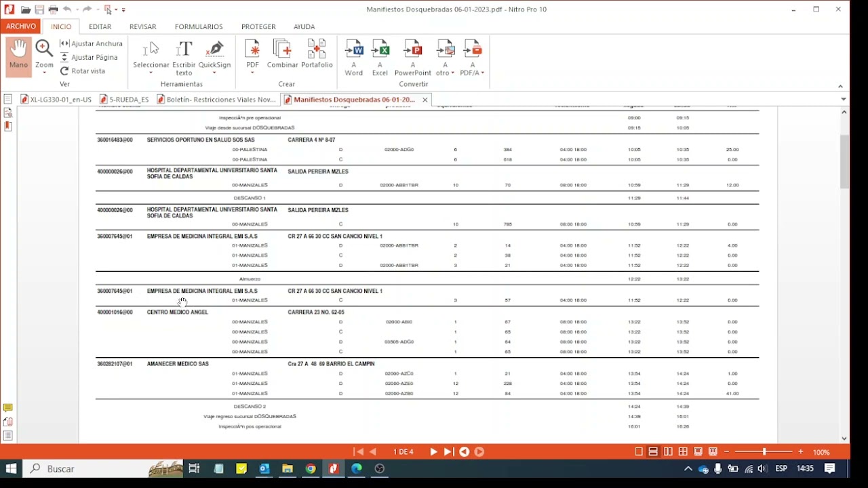Click the next view circle button
This screenshot has height=488, width=868.
479,451
